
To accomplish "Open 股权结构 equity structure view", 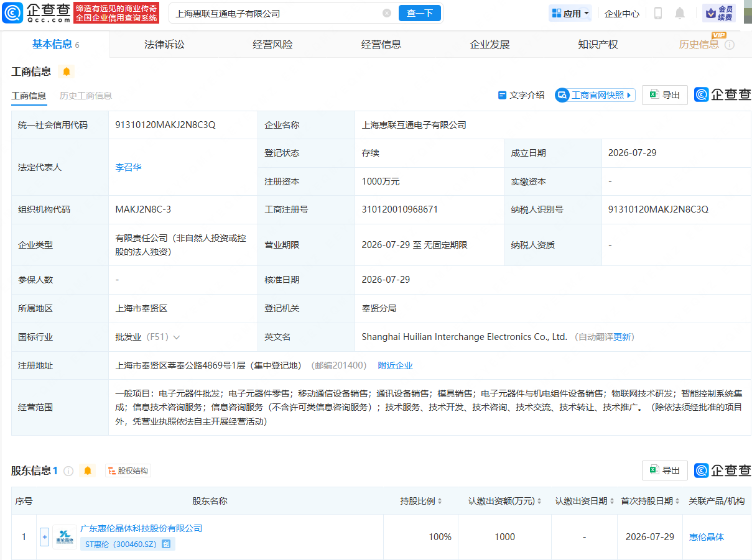I will pyautogui.click(x=128, y=471).
